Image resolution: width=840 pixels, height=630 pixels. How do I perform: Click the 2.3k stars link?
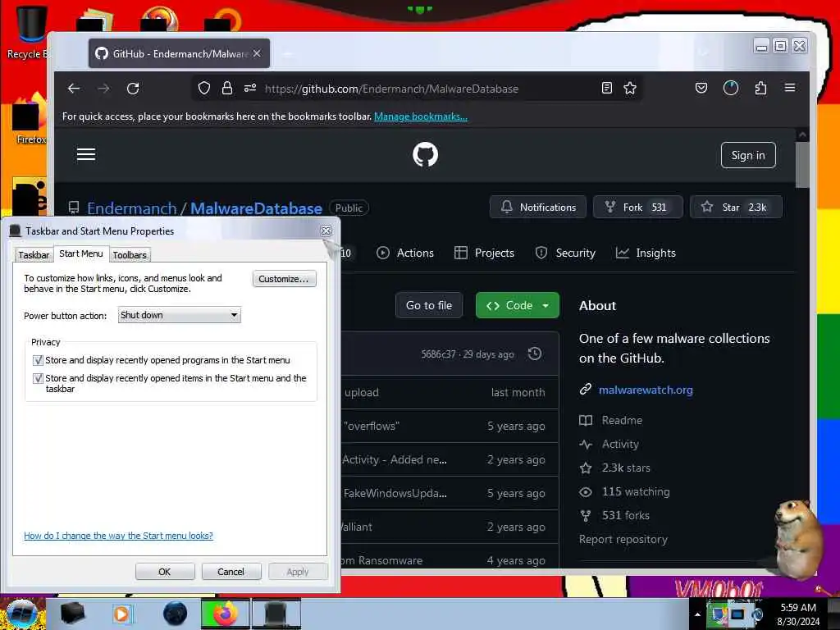click(626, 468)
